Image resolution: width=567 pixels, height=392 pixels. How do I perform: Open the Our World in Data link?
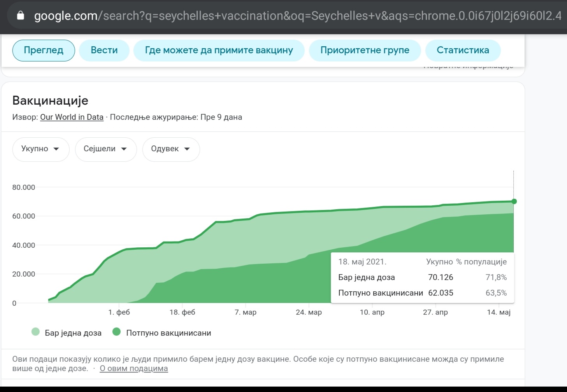coord(72,117)
